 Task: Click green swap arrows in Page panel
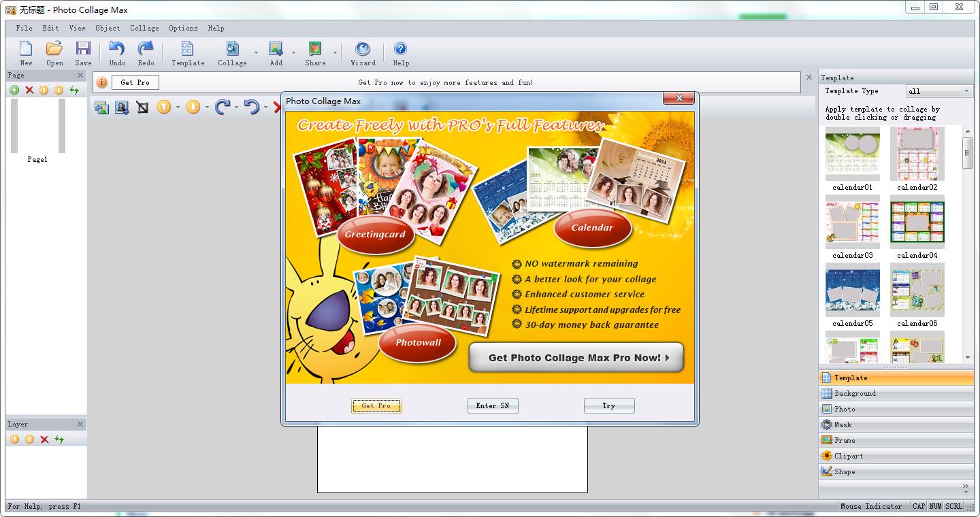pyautogui.click(x=74, y=90)
